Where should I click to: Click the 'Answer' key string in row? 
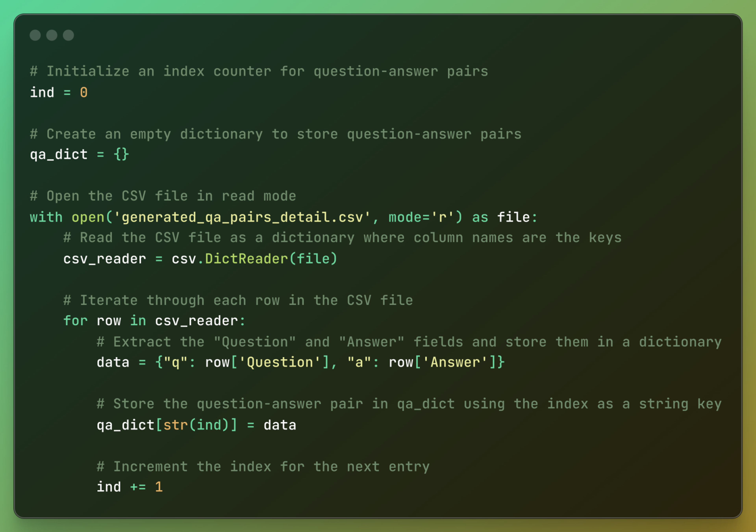tap(455, 362)
